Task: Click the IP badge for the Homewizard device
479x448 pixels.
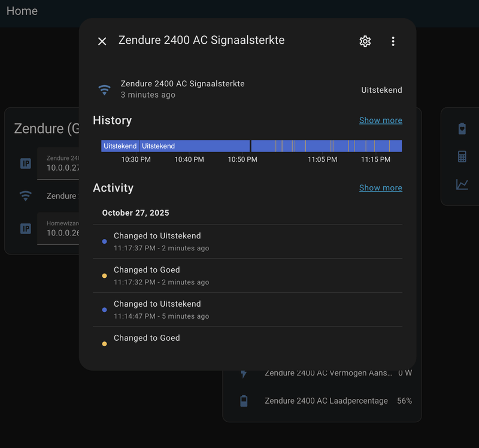Action: [x=25, y=228]
